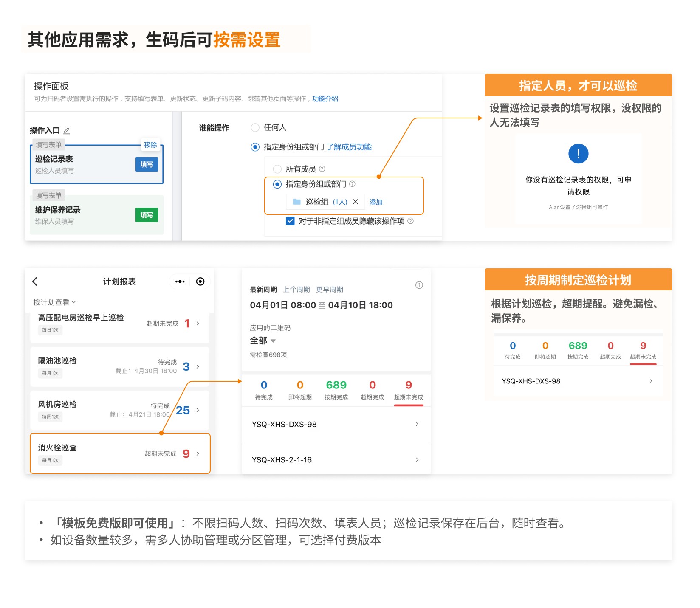The image size is (700, 608).
Task: Click the help icon next to 所有成员
Action: [322, 169]
